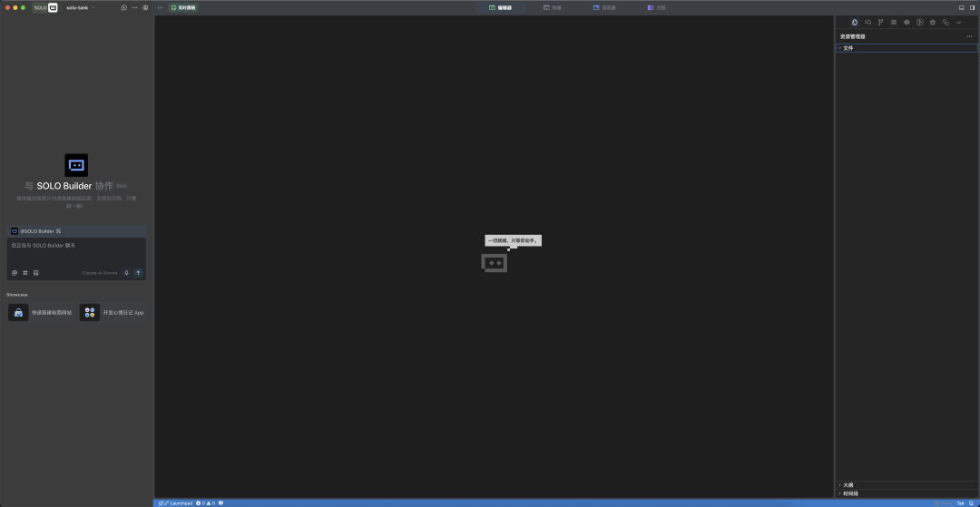Open the Explorer view icon
This screenshot has height=507, width=980.
tap(855, 23)
